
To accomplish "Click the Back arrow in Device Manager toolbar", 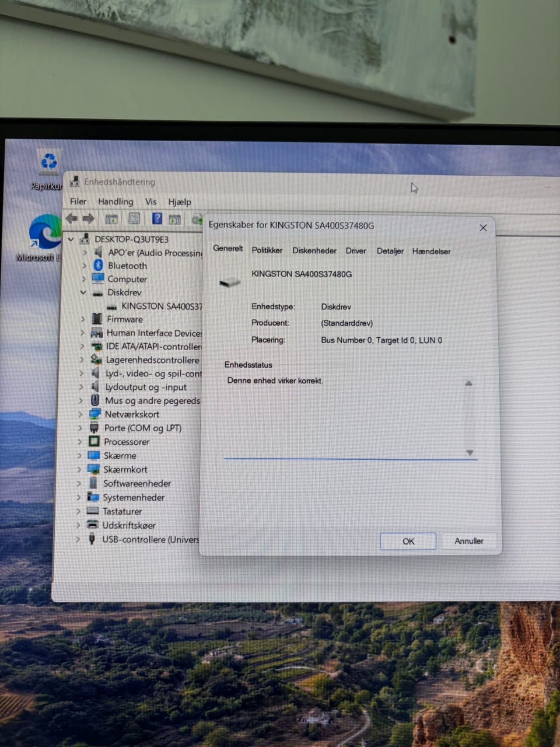I will (x=72, y=218).
